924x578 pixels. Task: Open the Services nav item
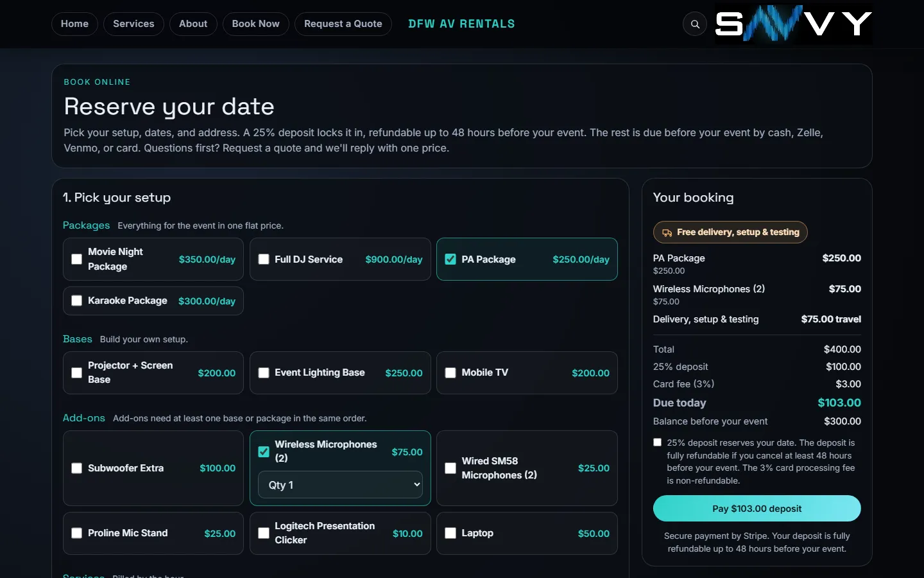point(133,24)
